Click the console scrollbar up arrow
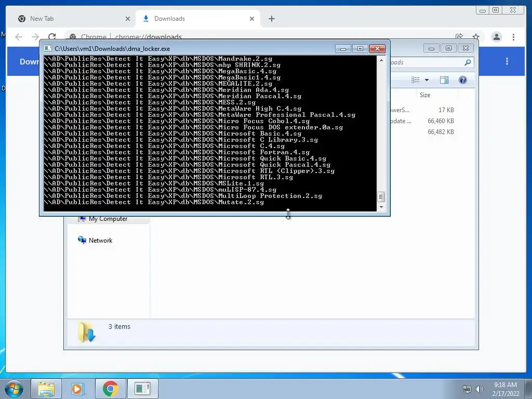 point(381,60)
